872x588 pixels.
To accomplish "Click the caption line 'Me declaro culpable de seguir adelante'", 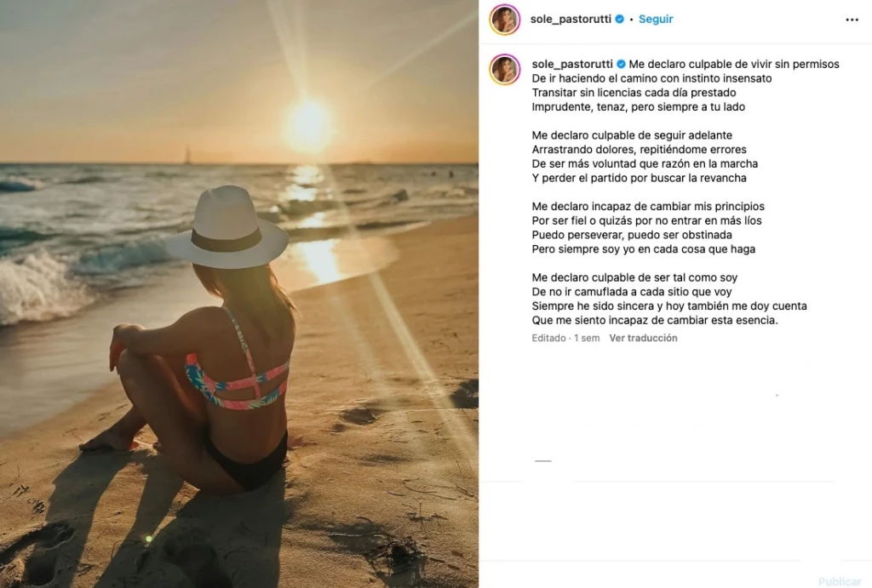I will pos(632,135).
